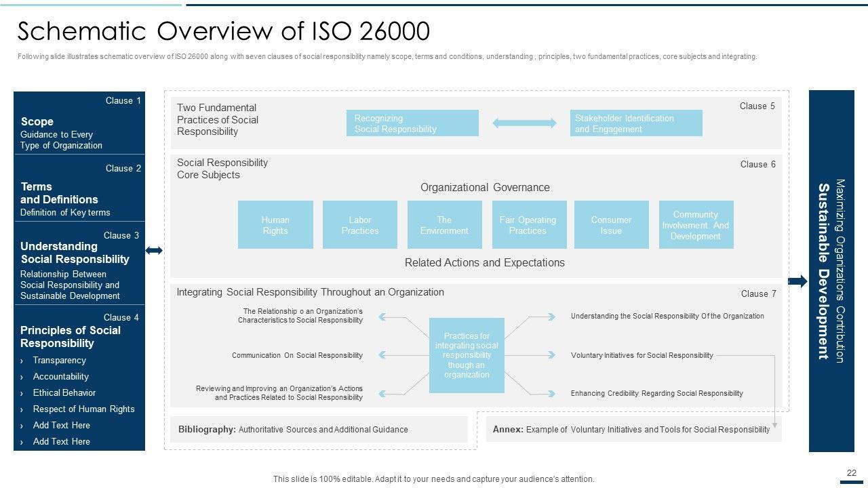Click the double arrow between Recognizing and Stakeholder boxes
The image size is (868, 488).
[524, 123]
